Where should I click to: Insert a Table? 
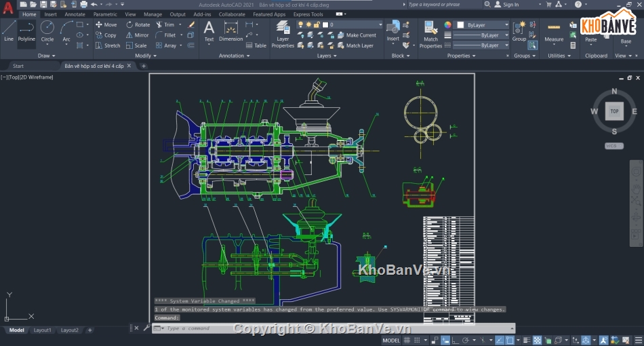pyautogui.click(x=256, y=45)
